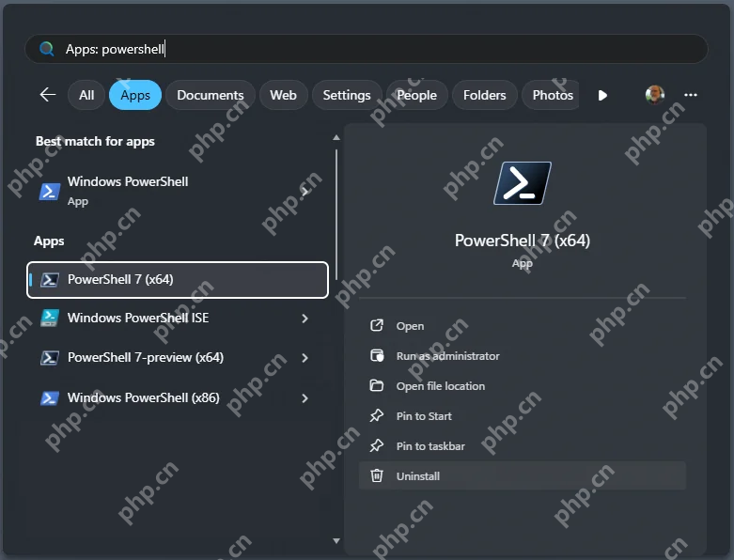Click the search magnifier icon
The height and width of the screenshot is (560, 734).
(x=46, y=49)
